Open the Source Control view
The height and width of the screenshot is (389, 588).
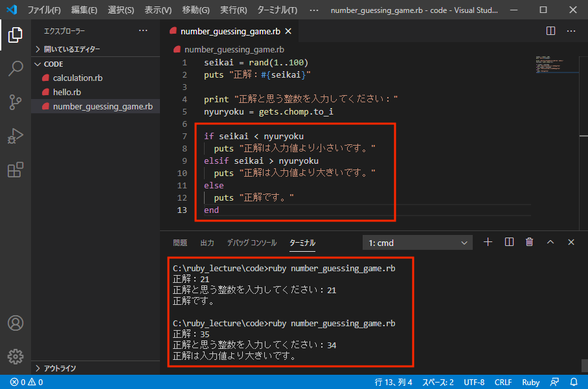[16, 102]
